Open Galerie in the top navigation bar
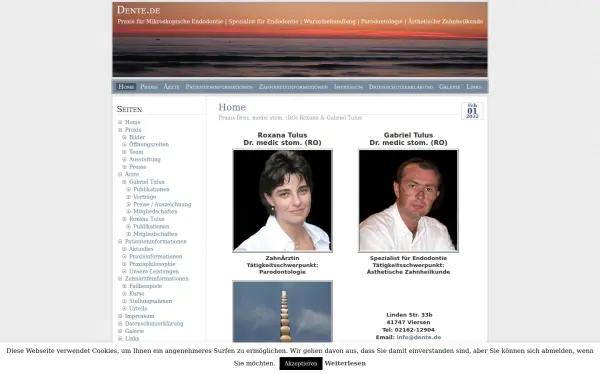Viewport: 600px width, 375px height. coord(449,87)
